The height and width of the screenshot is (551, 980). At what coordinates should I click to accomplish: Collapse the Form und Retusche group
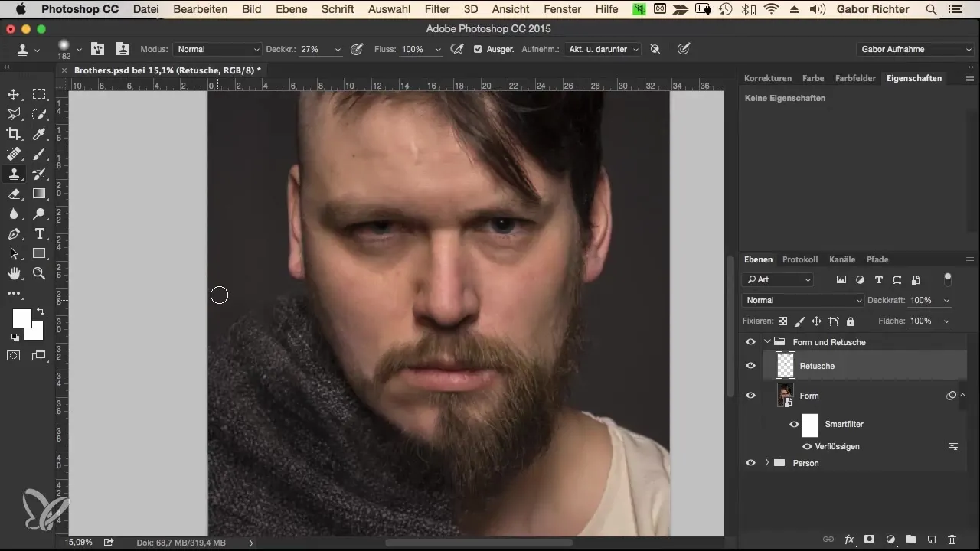coord(766,342)
